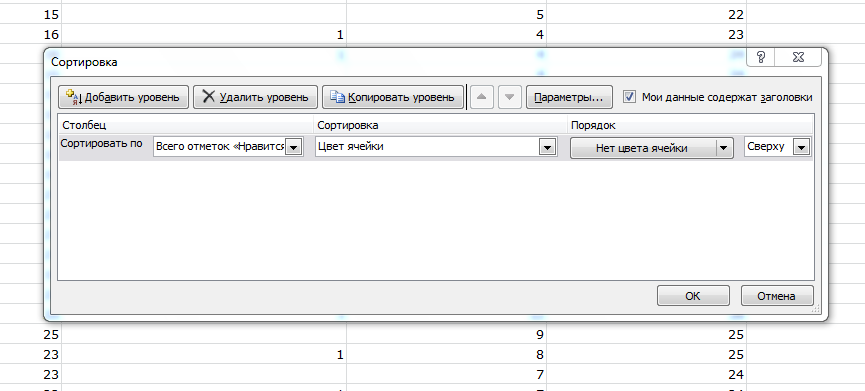Expand the Сверху position dropdown
The width and height of the screenshot is (865, 391).
coord(801,148)
